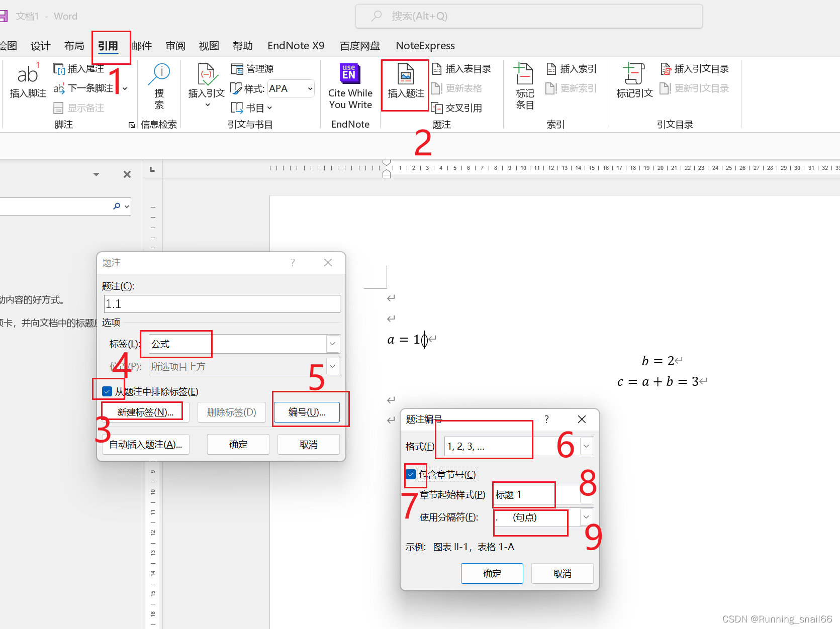Viewport: 840px width, 629px height.
Task: Click Update Table of Authorities (更新引文目录)
Action: (x=694, y=88)
